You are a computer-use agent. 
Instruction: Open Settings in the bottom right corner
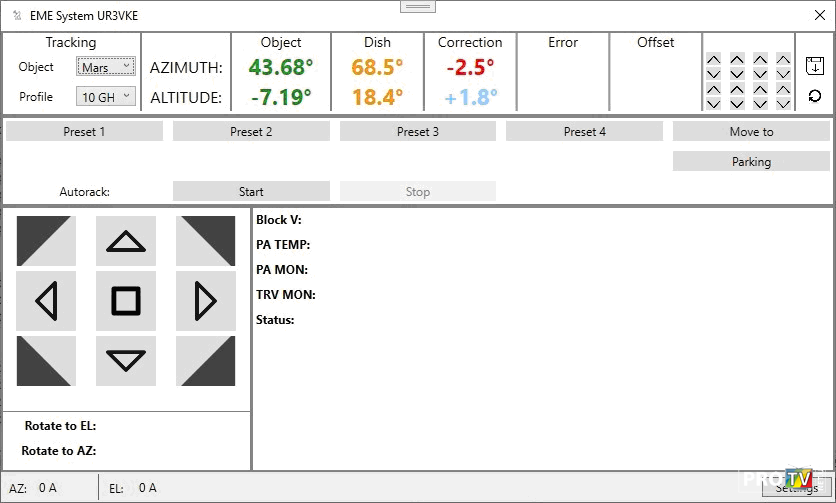(796, 488)
